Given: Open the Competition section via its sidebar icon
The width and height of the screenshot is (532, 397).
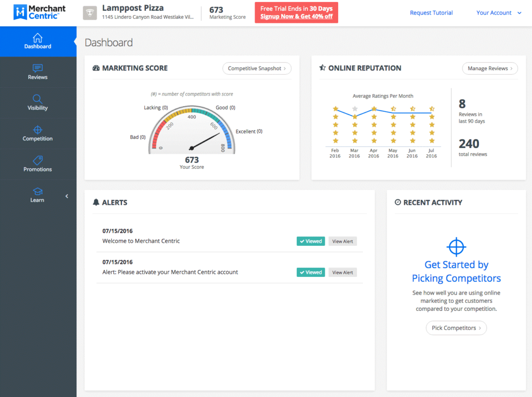Looking at the screenshot, I should tap(37, 130).
